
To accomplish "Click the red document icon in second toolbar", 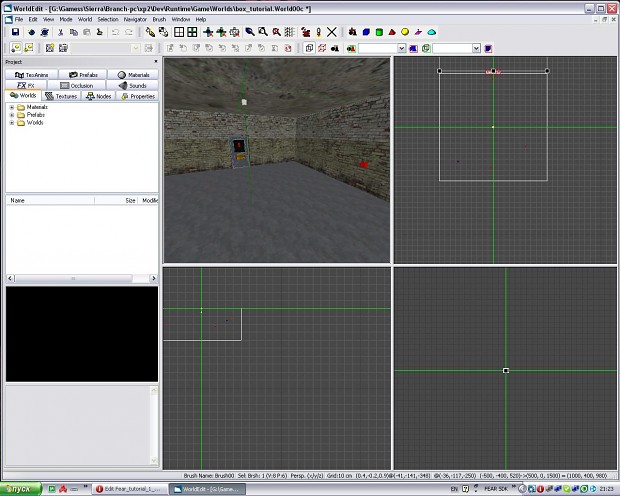I will pos(288,48).
